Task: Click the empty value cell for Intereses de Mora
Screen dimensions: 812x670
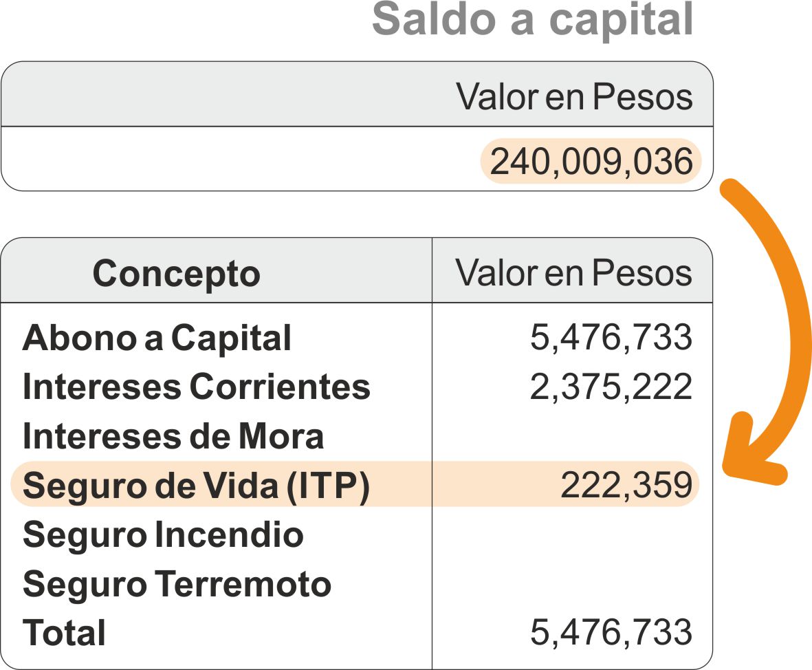Action: [x=572, y=436]
